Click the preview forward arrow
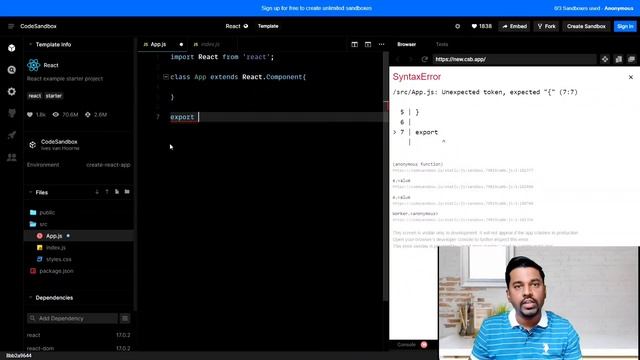The image size is (640, 360). (x=411, y=59)
